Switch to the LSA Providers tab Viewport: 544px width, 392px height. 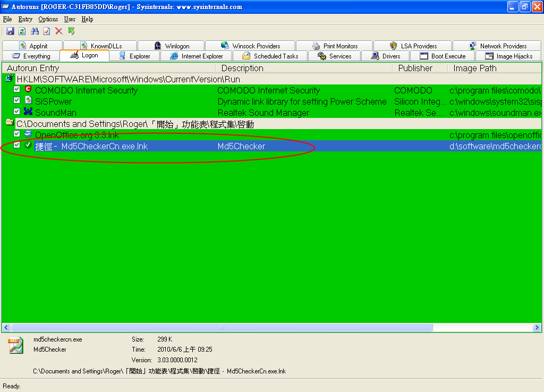click(413, 46)
